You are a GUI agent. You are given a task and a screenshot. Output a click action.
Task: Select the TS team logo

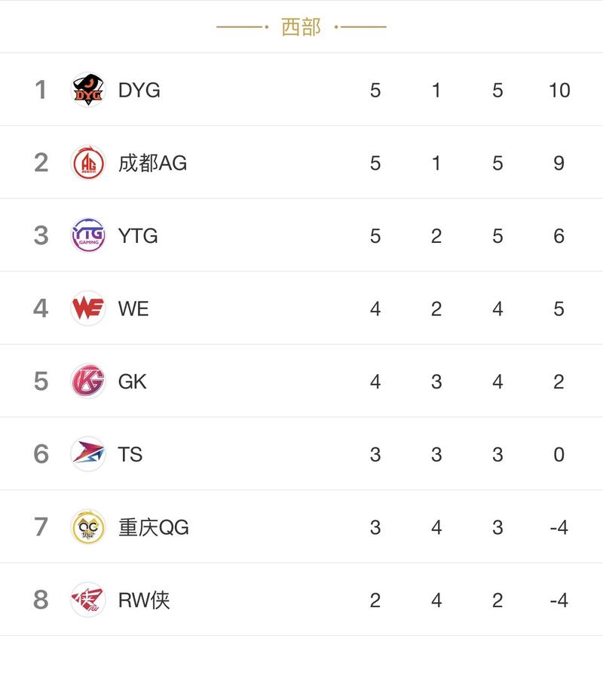click(88, 453)
